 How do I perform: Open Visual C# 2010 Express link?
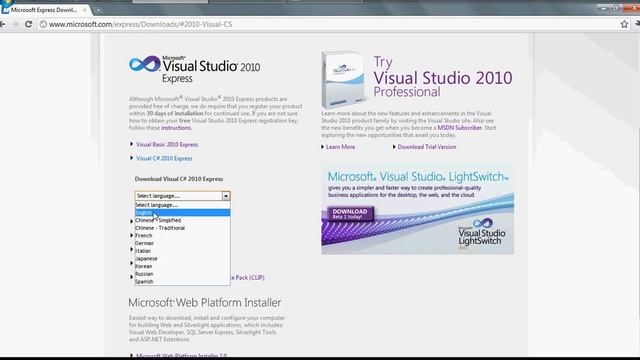click(164, 158)
